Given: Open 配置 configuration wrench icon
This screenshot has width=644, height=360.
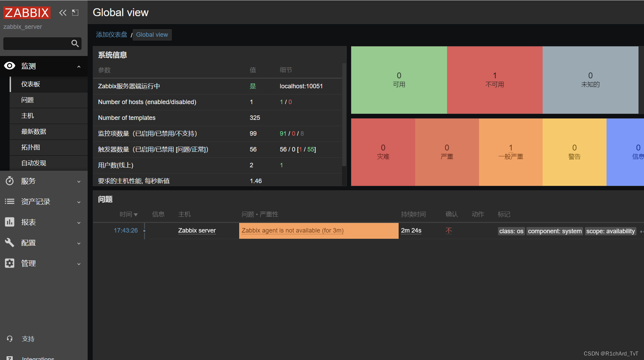Looking at the screenshot, I should tap(10, 243).
